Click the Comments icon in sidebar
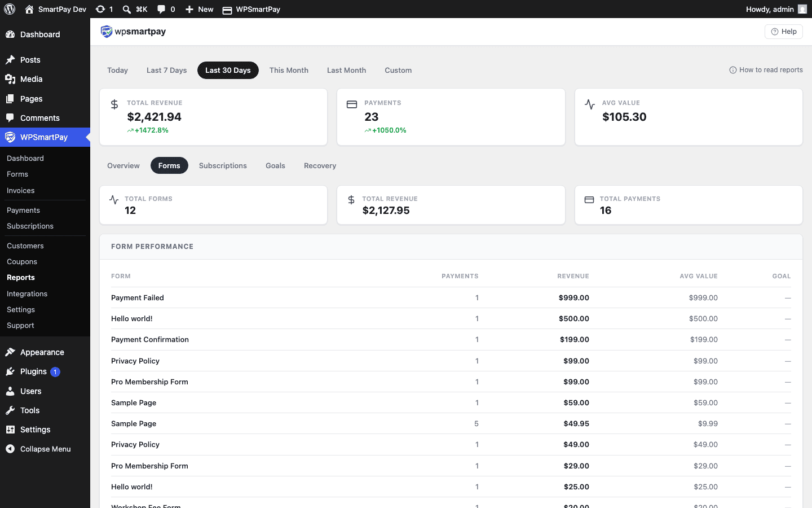The image size is (812, 508). coord(10,118)
